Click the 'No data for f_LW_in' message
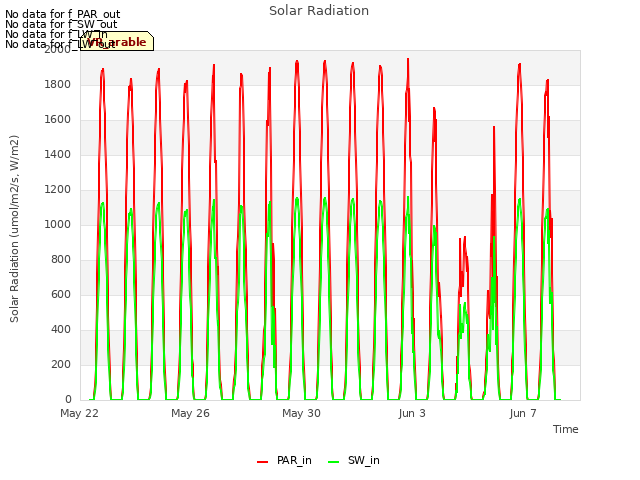640x480 pixels. [56, 34]
